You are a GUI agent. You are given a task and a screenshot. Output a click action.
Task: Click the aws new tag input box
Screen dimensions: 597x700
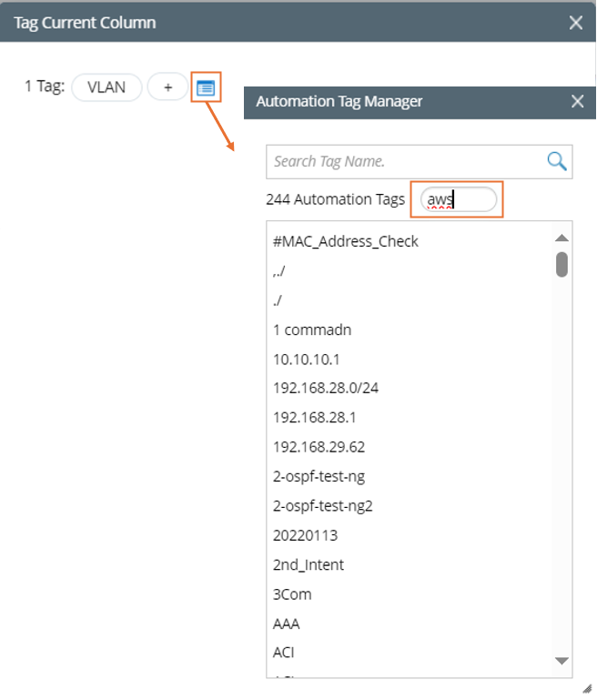pyautogui.click(x=458, y=199)
